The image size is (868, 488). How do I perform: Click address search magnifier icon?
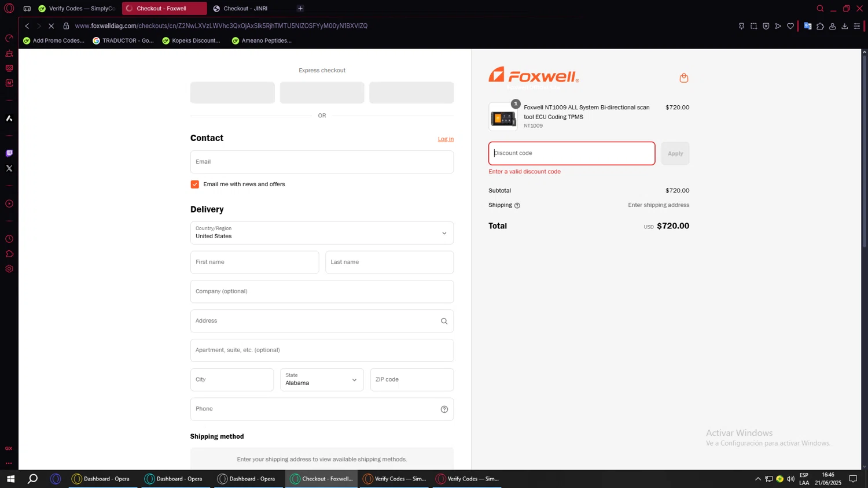[444, 321]
